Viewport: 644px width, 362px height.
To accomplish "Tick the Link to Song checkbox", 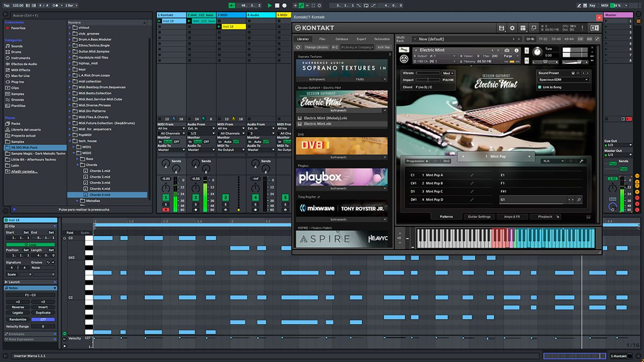I will (x=539, y=87).
